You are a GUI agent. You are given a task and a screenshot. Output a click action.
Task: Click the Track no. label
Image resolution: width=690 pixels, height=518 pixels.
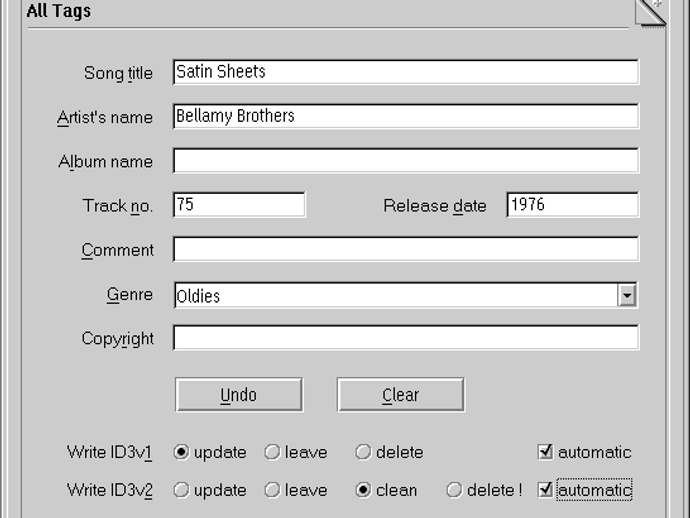118,206
